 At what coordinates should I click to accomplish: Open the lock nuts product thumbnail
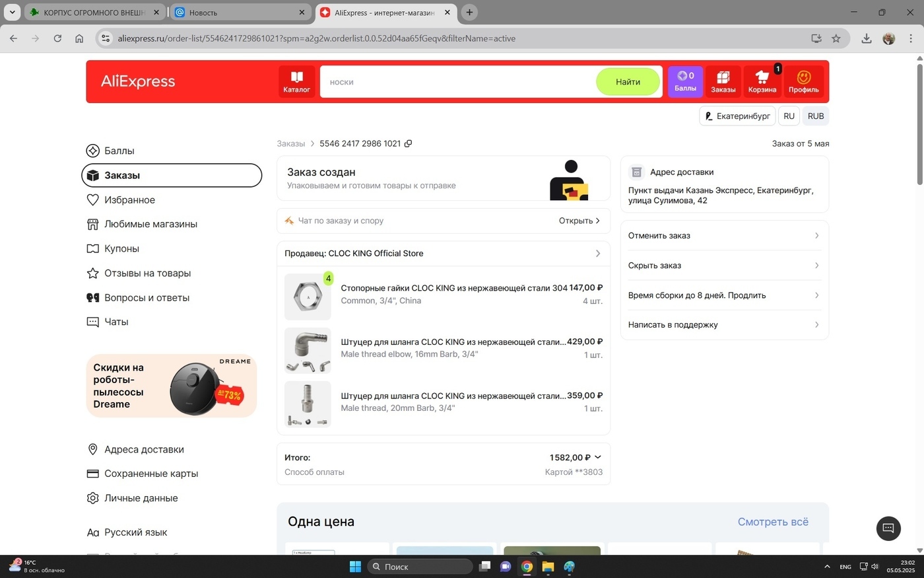pyautogui.click(x=308, y=297)
